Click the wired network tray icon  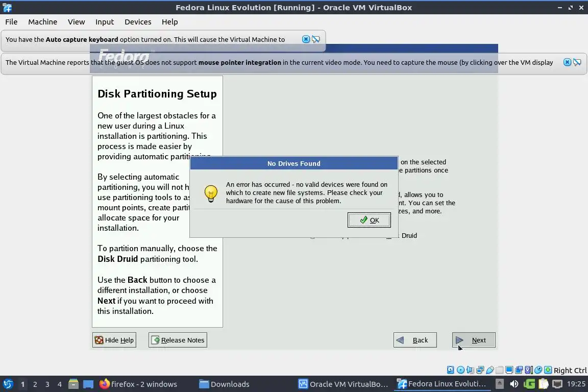pyautogui.click(x=557, y=384)
